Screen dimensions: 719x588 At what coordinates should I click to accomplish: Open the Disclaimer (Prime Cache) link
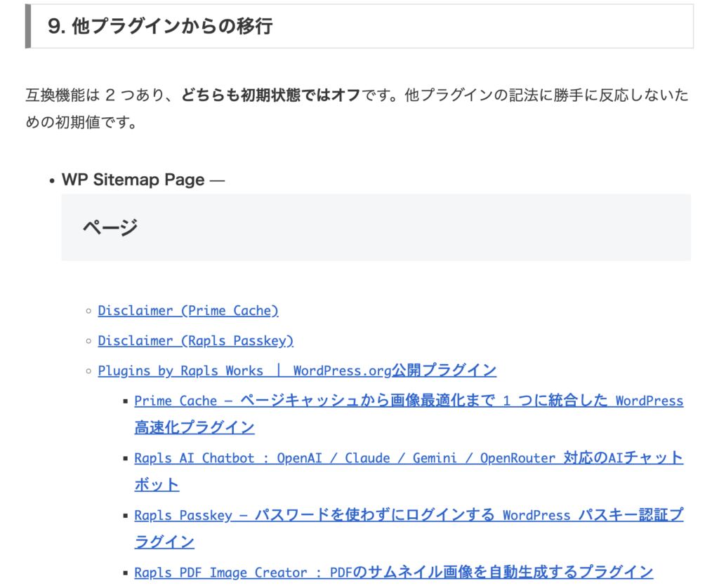(x=188, y=311)
